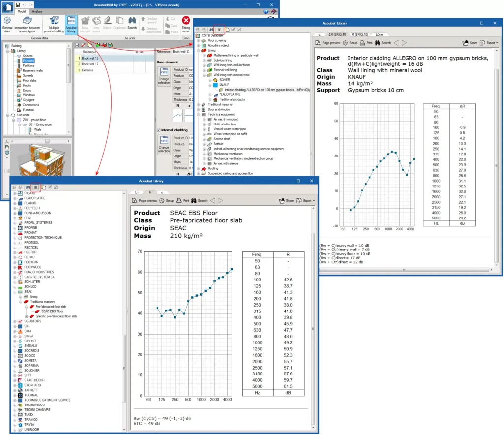The width and height of the screenshot is (504, 435).
Task: Go to previous page arrow in upper library
Action: [396, 43]
